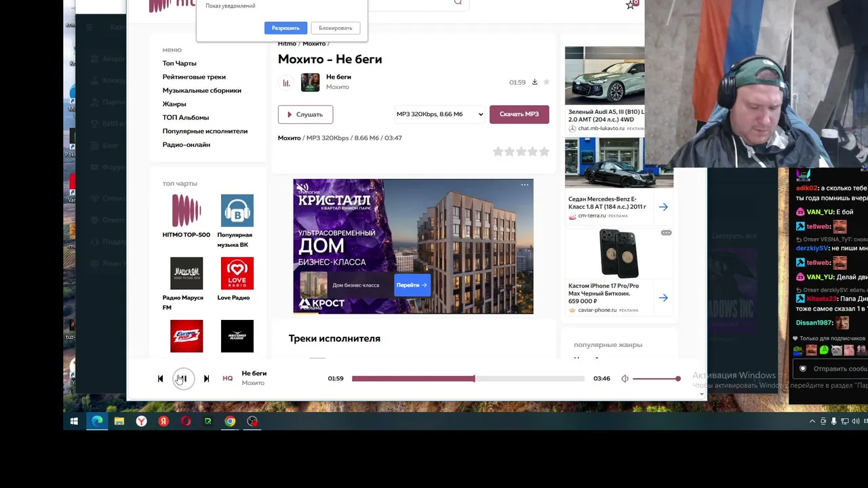Viewport: 868px width, 488px height.
Task: Open the dark round red-dot taskbar icon
Action: click(252, 422)
